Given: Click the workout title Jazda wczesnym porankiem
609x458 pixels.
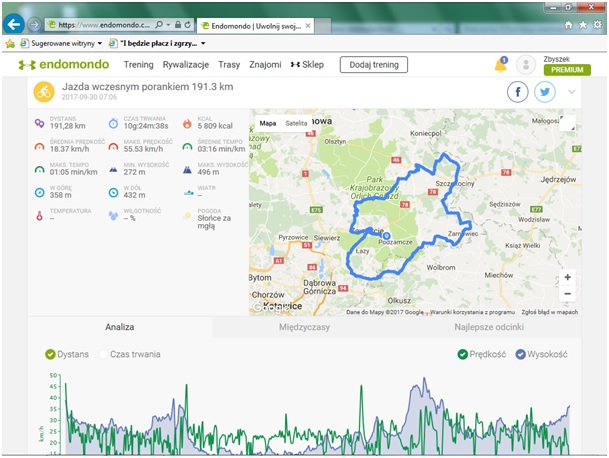Looking at the screenshot, I should (x=148, y=87).
